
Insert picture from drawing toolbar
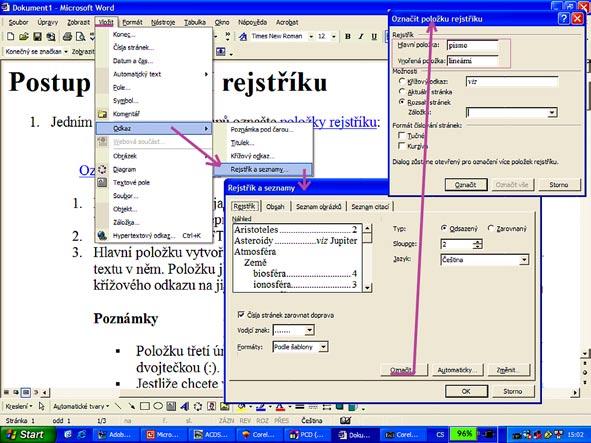click(x=225, y=406)
